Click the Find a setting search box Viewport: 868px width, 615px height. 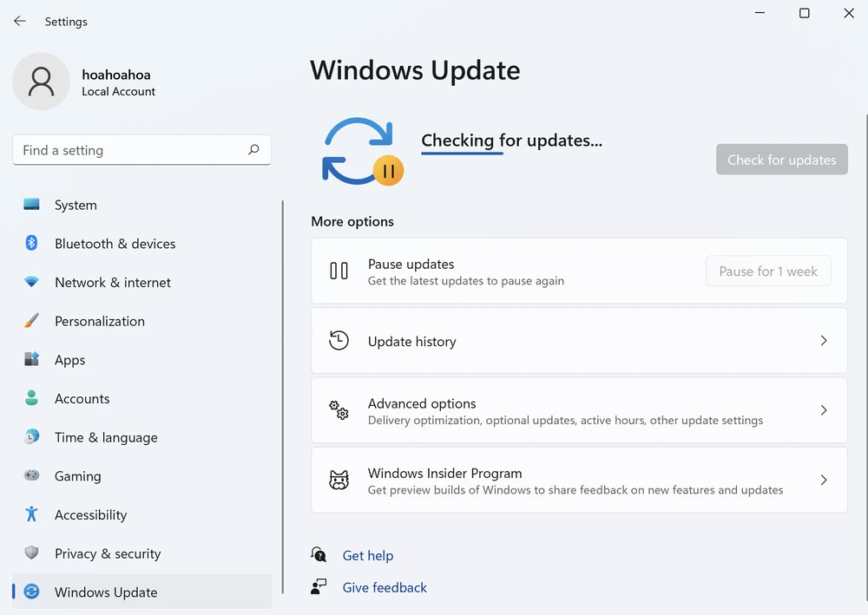[141, 149]
